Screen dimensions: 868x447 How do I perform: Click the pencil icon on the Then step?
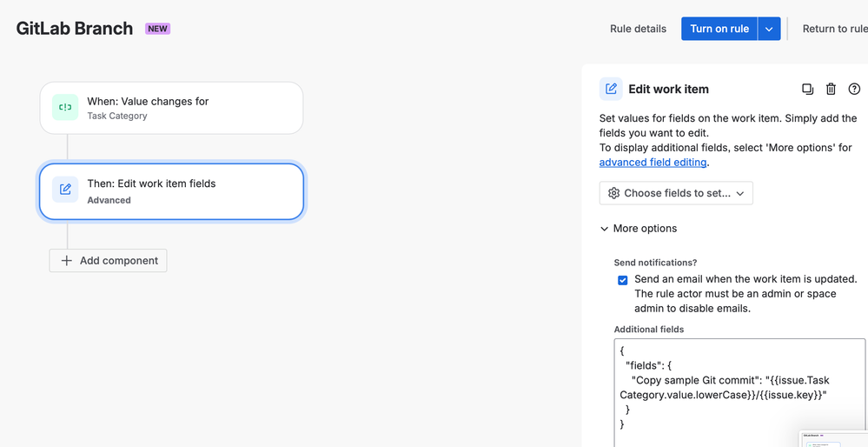point(65,190)
